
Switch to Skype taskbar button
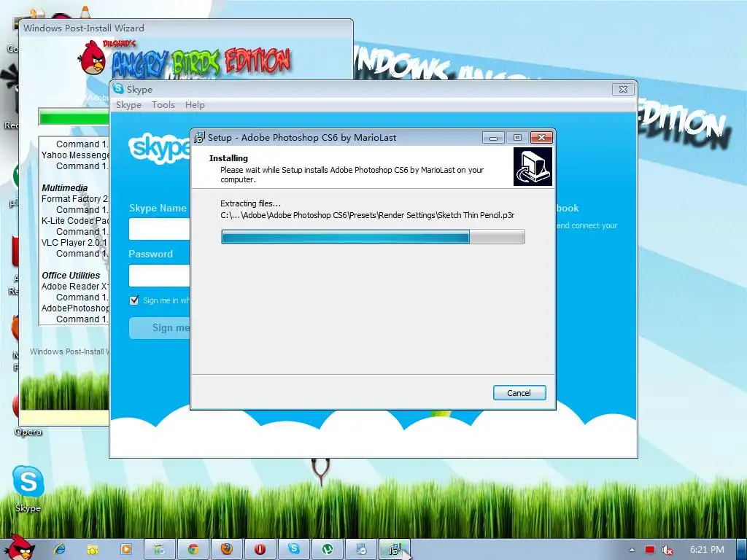click(294, 549)
